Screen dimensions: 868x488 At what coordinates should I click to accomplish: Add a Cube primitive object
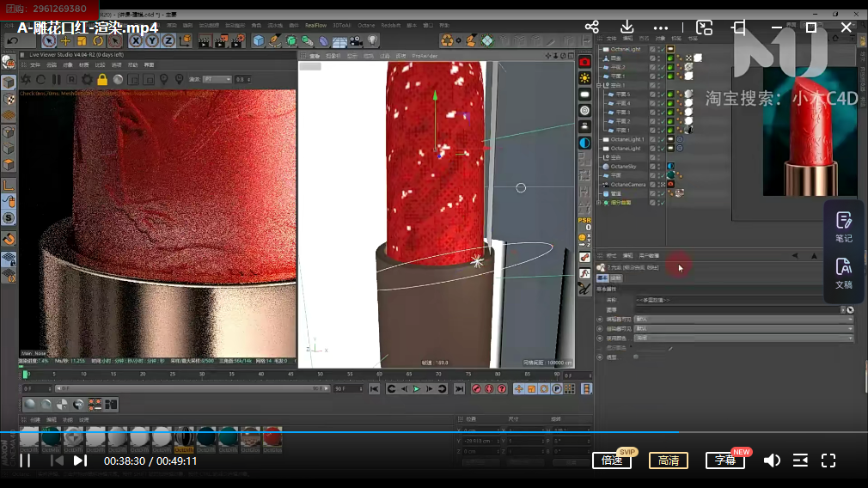coord(259,41)
